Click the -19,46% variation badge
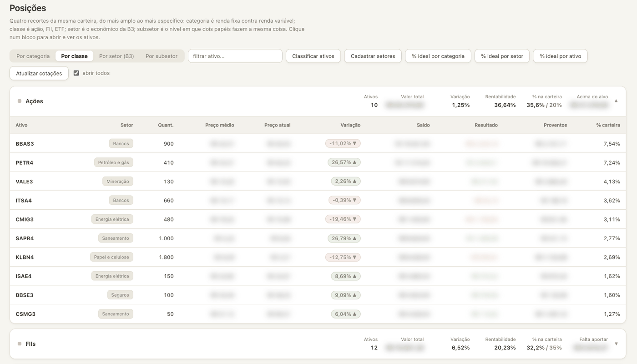 point(343,219)
